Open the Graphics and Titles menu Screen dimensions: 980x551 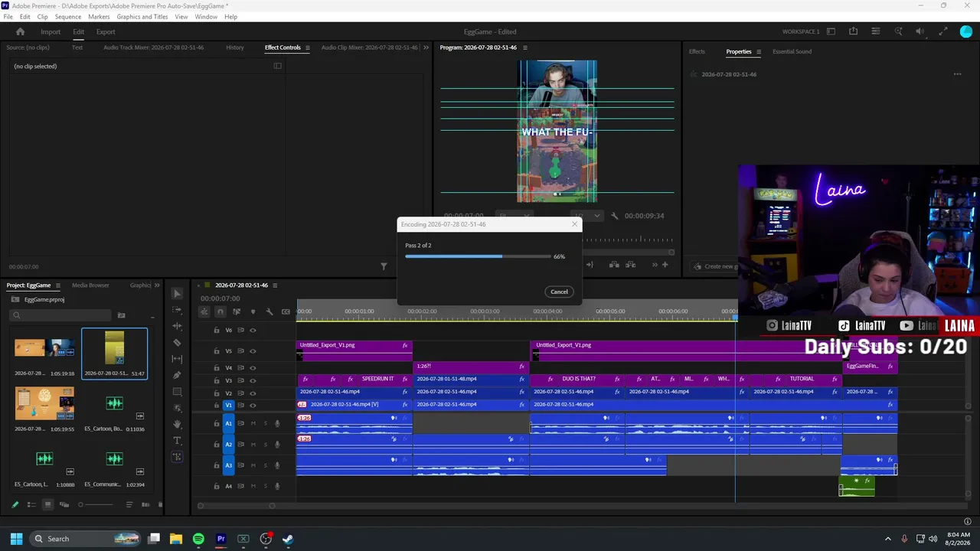coord(142,17)
